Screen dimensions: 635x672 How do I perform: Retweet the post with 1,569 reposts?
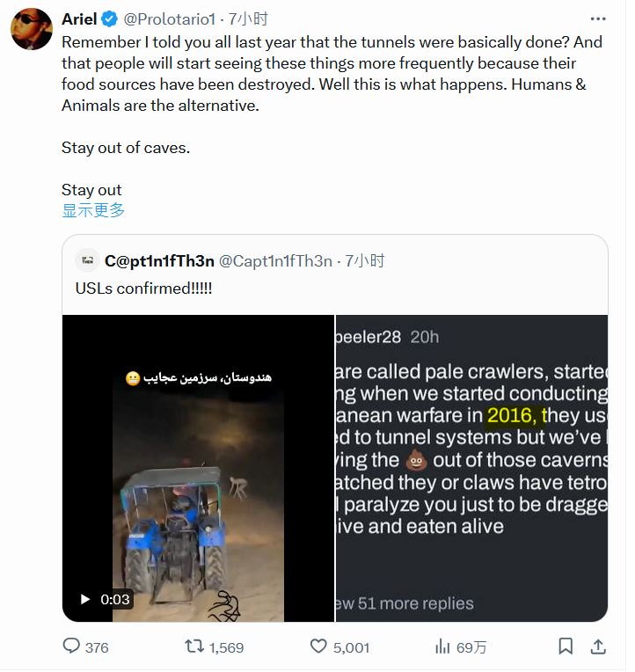tap(194, 646)
